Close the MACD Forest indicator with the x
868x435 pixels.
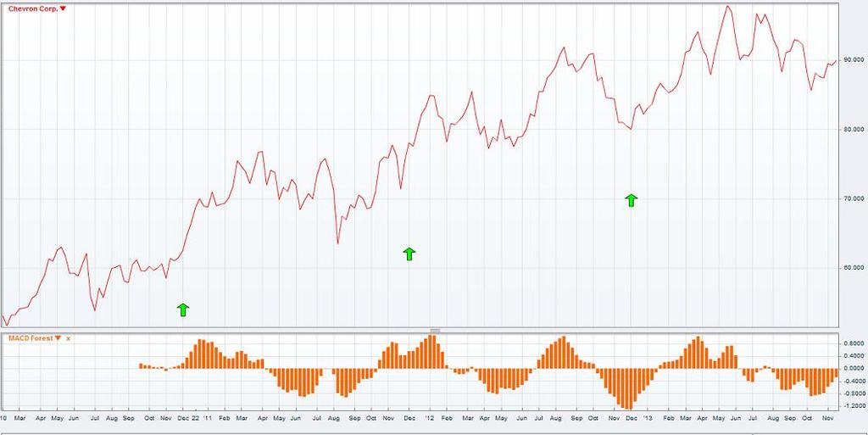pyautogui.click(x=69, y=338)
